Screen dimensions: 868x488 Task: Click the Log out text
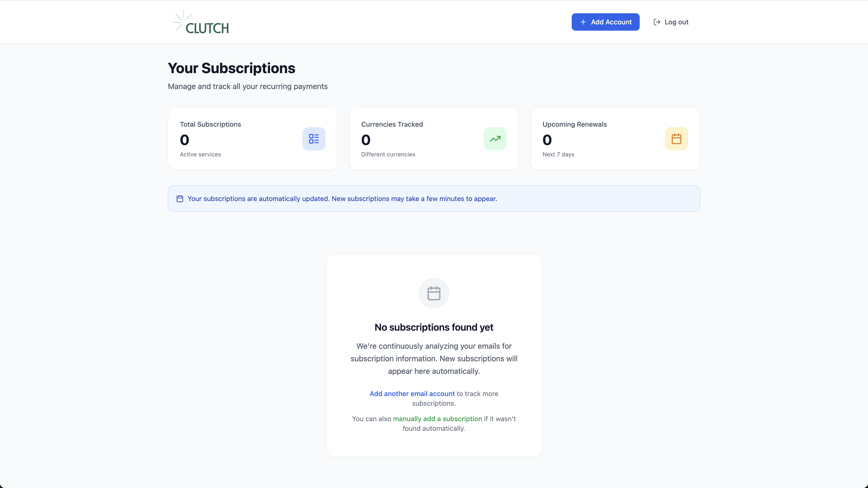(x=676, y=22)
